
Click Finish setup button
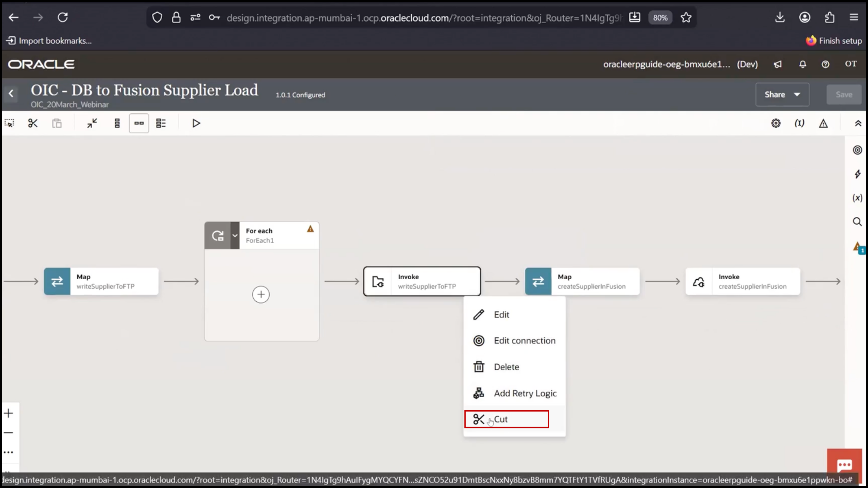click(834, 41)
